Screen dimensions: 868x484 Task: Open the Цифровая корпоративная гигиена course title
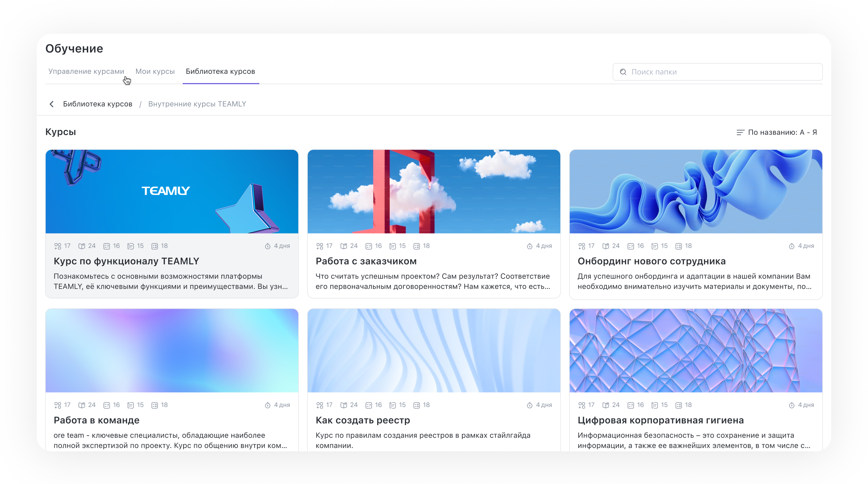[x=660, y=420]
